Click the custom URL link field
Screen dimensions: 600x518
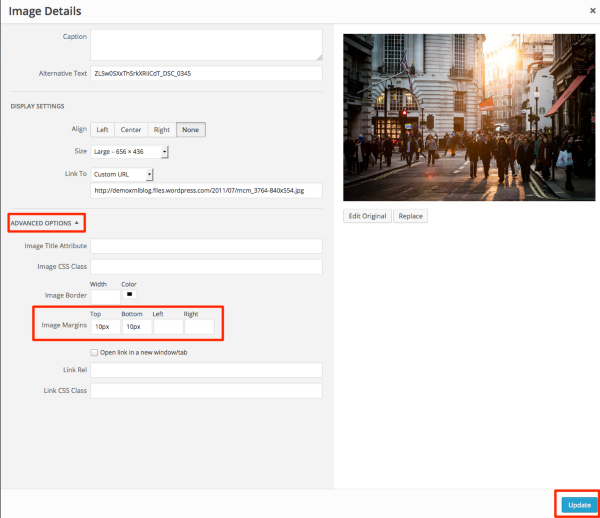[206, 191]
